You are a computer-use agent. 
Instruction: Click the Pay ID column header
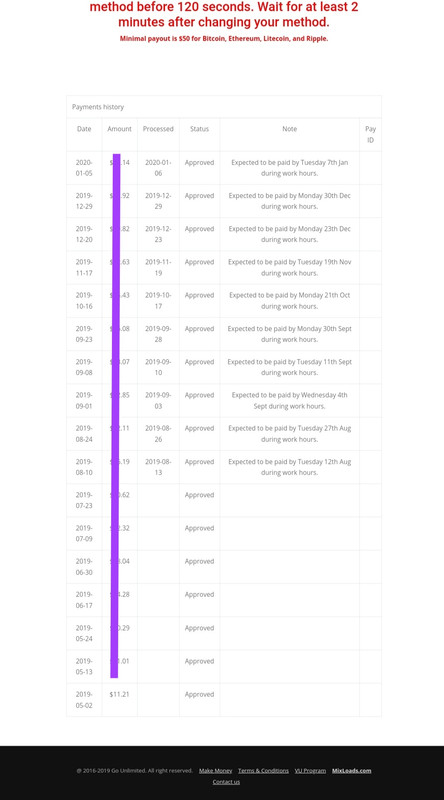coord(371,134)
